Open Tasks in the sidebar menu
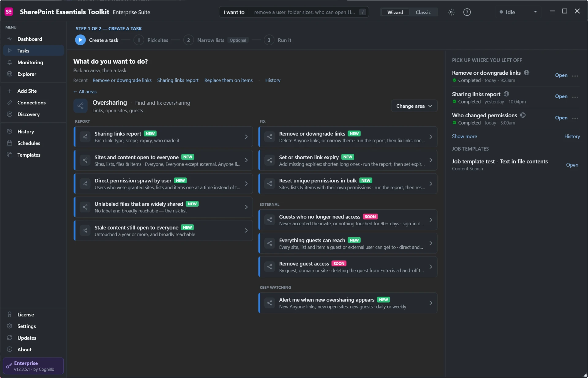Image resolution: width=588 pixels, height=378 pixels. pyautogui.click(x=33, y=51)
